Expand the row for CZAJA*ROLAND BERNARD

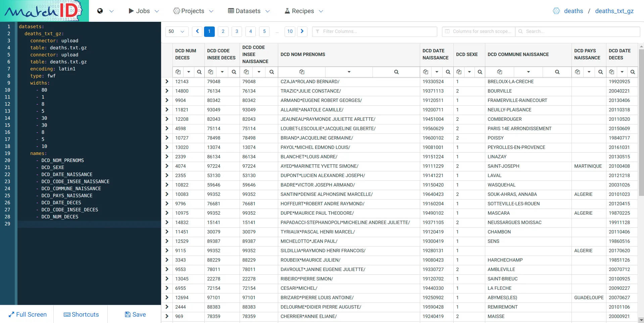166,82
